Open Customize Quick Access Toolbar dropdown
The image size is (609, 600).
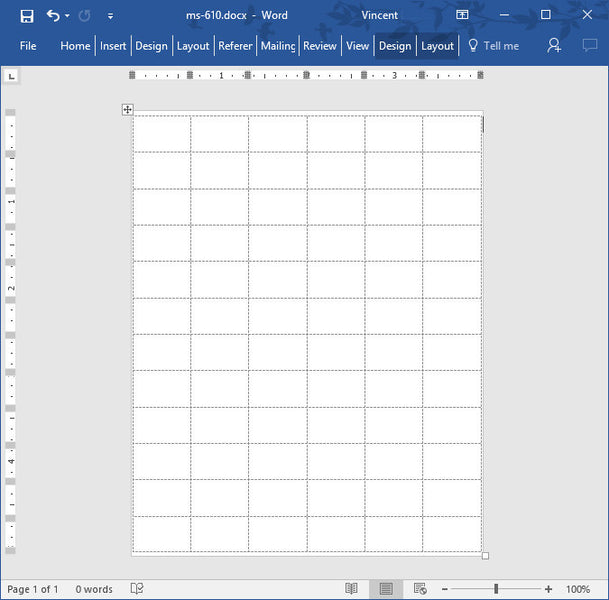[x=109, y=16]
